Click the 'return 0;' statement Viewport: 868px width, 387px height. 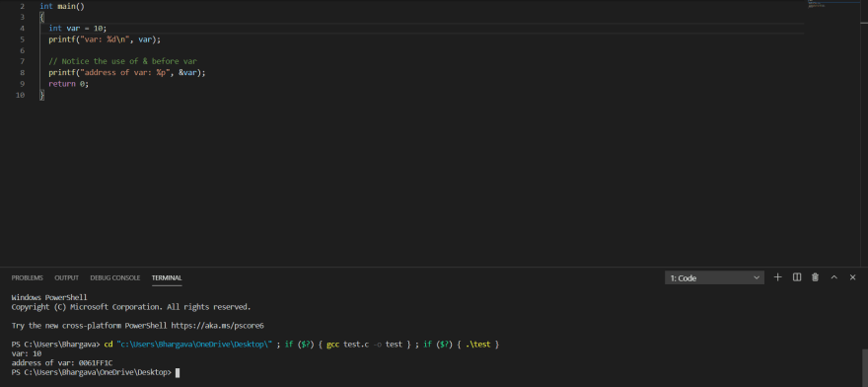point(69,84)
